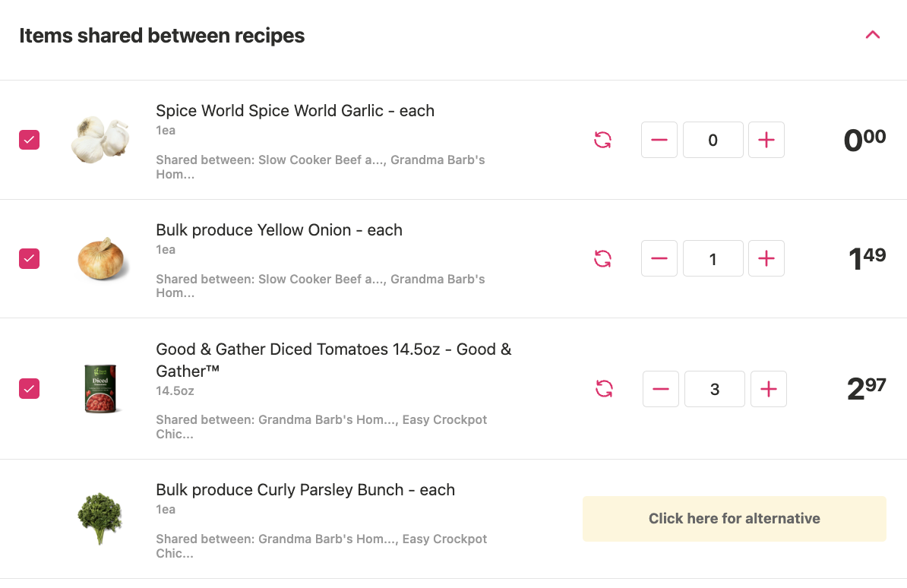Open the Curly Parsley Bunch thumbnail

(x=100, y=519)
